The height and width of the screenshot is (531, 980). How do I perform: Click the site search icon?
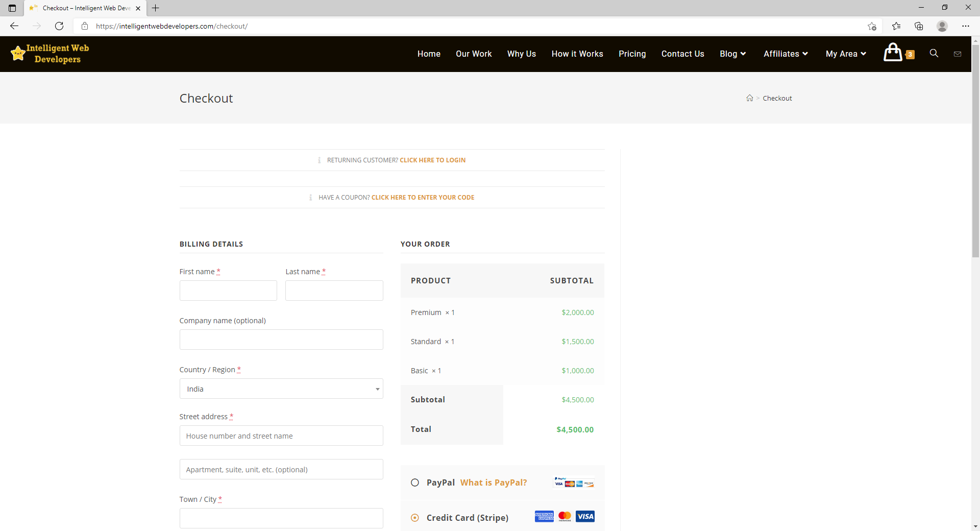934,53
